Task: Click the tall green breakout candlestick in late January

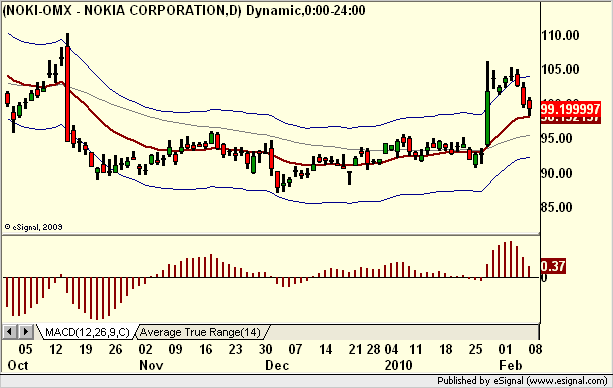Action: (488, 118)
